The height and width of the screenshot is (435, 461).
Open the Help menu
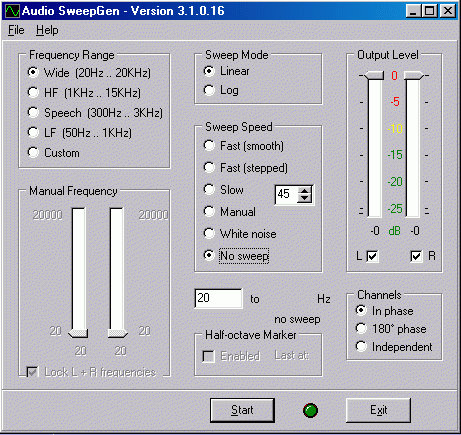point(47,30)
